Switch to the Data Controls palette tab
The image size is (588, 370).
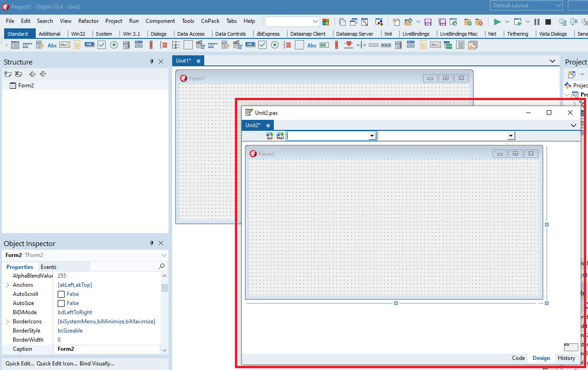tap(230, 34)
